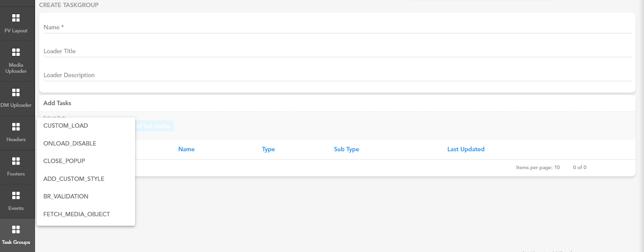Focus the Loader Title input field
The image size is (644, 252).
point(337,51)
